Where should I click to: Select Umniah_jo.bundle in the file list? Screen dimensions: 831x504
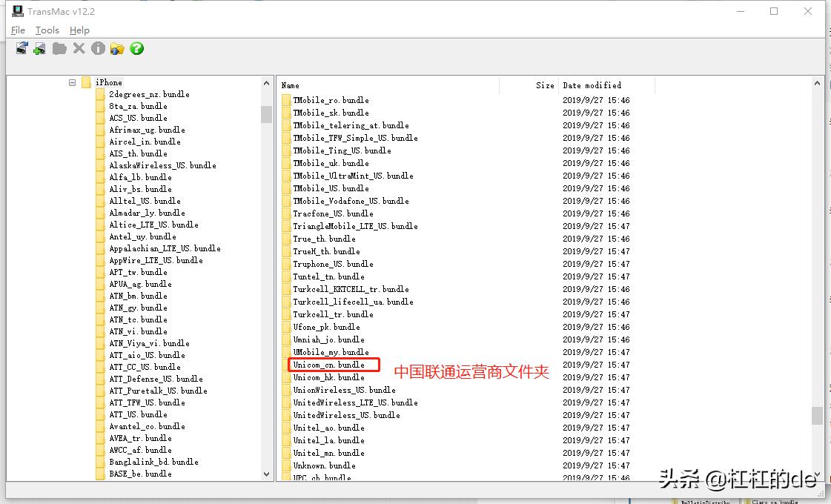328,339
